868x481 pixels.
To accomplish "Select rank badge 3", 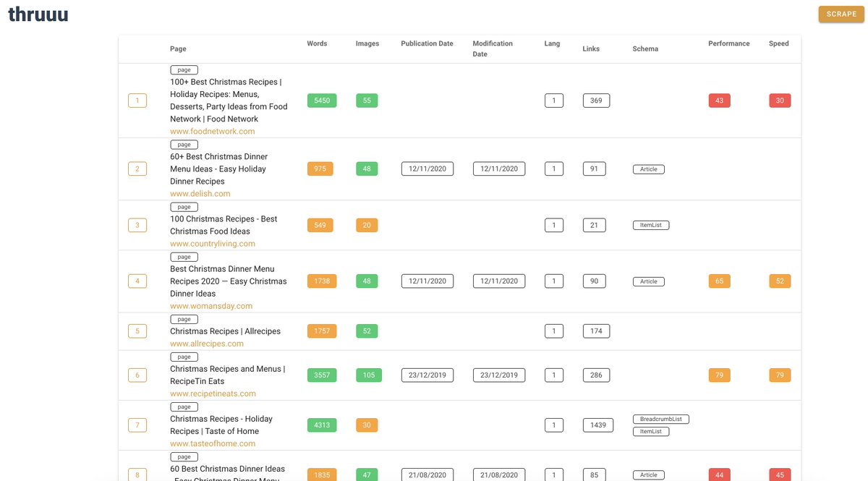I will 137,225.
